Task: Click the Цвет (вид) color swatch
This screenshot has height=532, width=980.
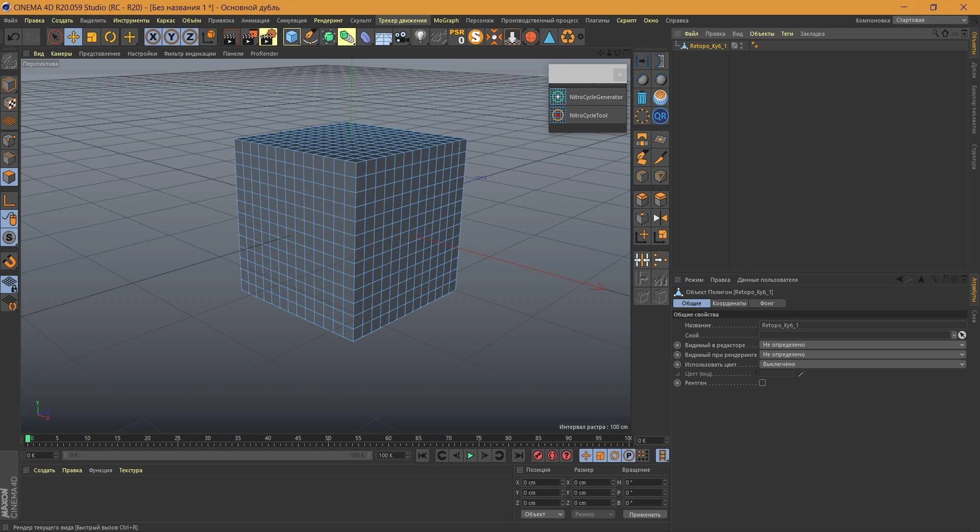Action: [x=776, y=374]
